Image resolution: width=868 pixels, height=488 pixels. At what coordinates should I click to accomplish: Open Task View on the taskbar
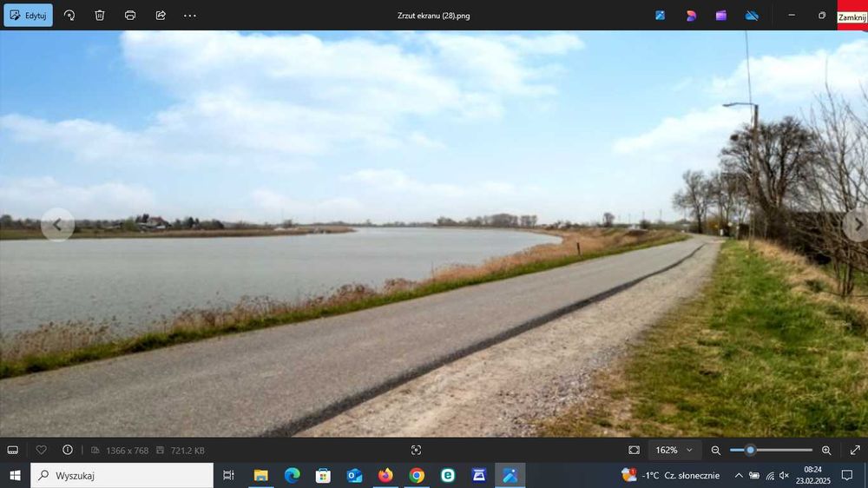[x=228, y=475]
